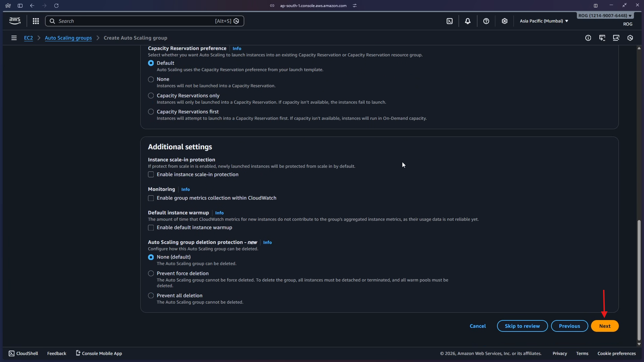Open the settings gear icon

(x=505, y=21)
